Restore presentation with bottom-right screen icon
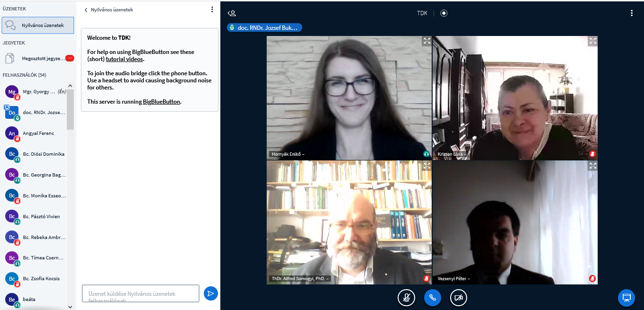This screenshot has height=310, width=644. tap(627, 297)
